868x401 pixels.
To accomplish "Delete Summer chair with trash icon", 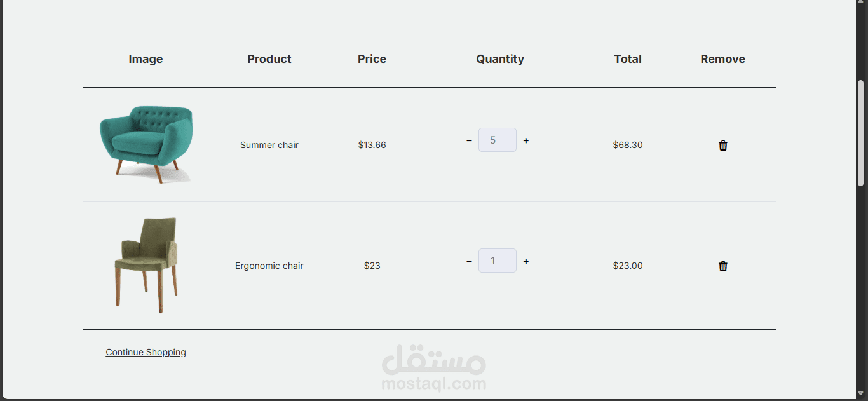I will pyautogui.click(x=722, y=146).
